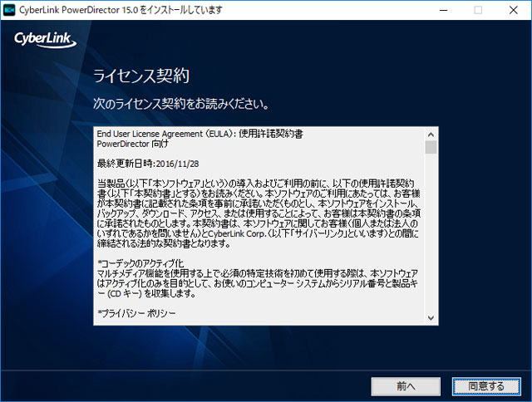The height and width of the screenshot is (402, 532).
Task: Click the text 次のライセンス契約をお読みください。
Action: (181, 104)
